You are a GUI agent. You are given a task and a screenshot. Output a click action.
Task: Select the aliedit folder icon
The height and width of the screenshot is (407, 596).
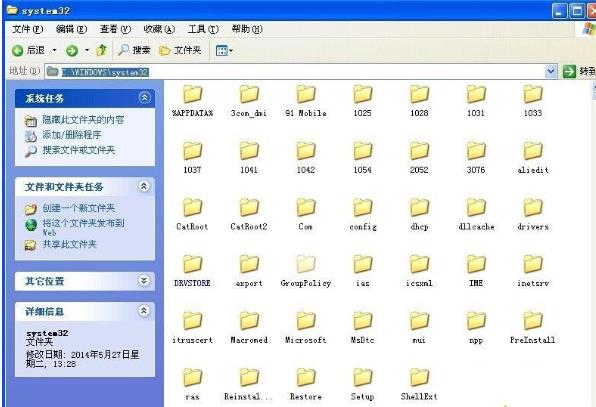tap(533, 151)
